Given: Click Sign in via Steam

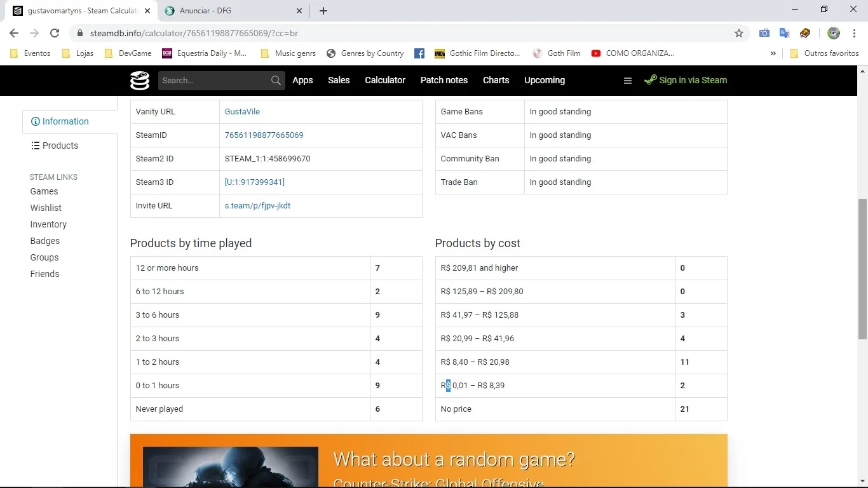Looking at the screenshot, I should [x=686, y=80].
